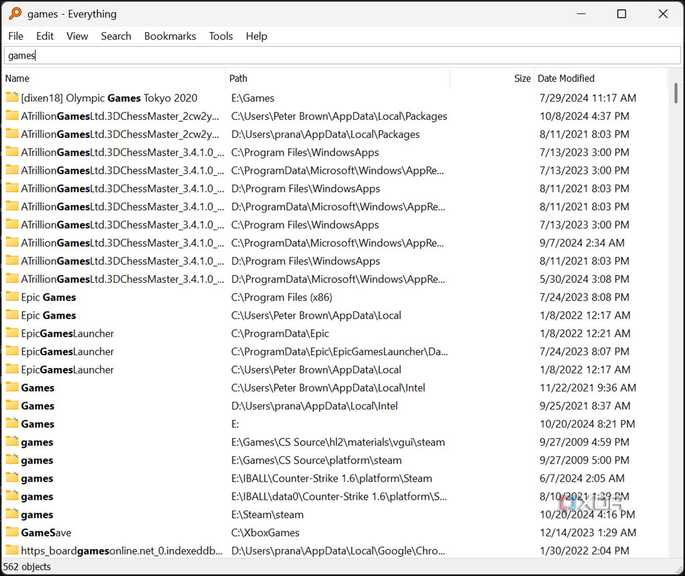Click path 'E:\Games' of the Olympic Games row
The width and height of the screenshot is (685, 576).
pos(253,98)
